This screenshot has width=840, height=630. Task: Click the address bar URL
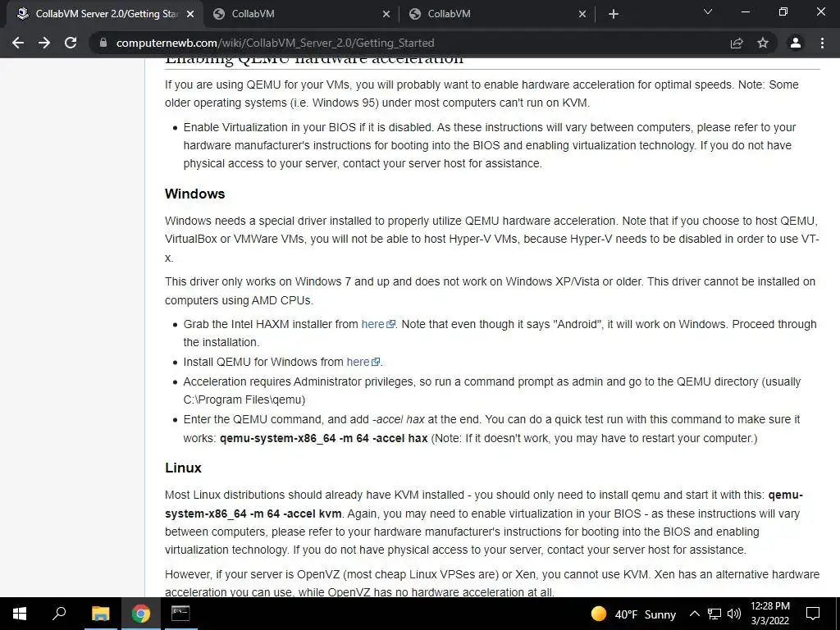[276, 43]
